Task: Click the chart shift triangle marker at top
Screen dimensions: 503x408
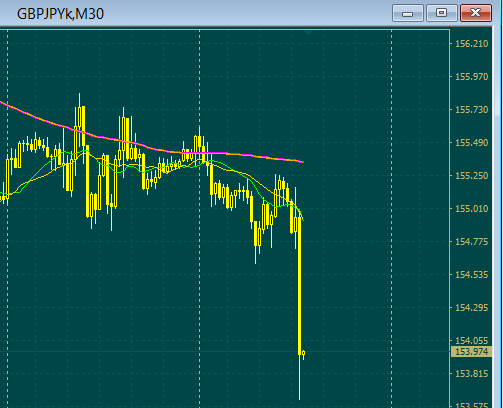Action: pyautogui.click(x=308, y=32)
